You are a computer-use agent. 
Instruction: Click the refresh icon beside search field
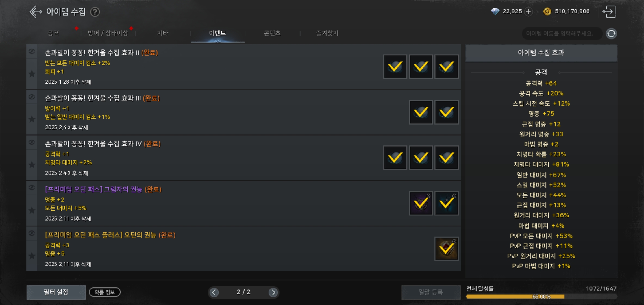611,34
